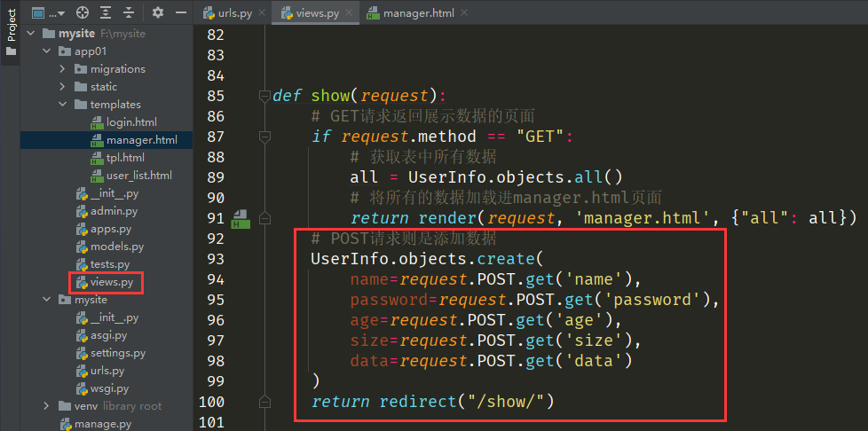Expand the migrations folder
868x431 pixels.
(63, 69)
